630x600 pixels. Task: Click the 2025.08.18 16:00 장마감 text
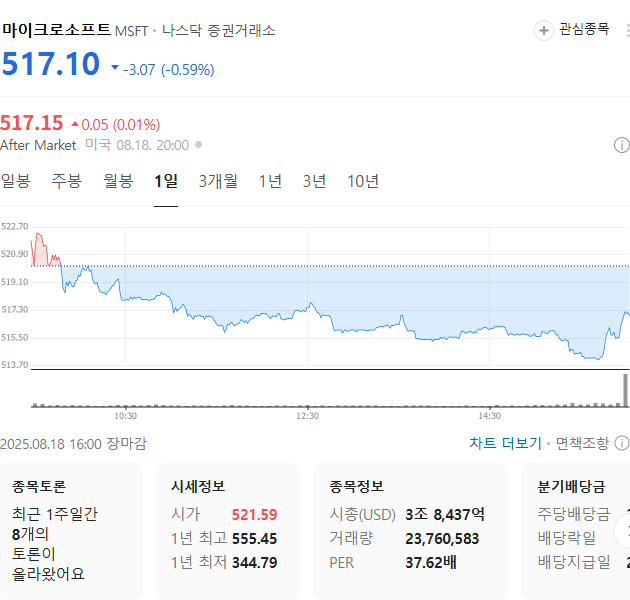tap(73, 444)
